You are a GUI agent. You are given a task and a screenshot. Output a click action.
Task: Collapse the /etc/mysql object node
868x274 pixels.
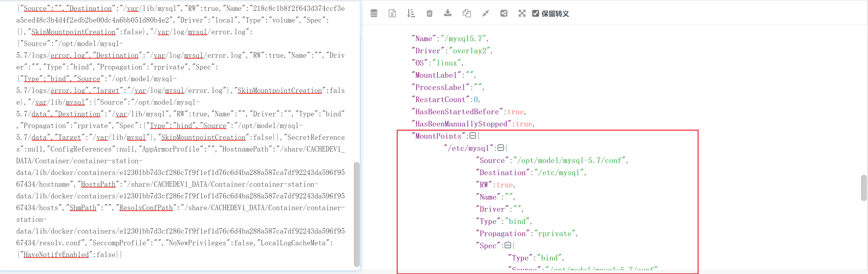tap(501, 148)
